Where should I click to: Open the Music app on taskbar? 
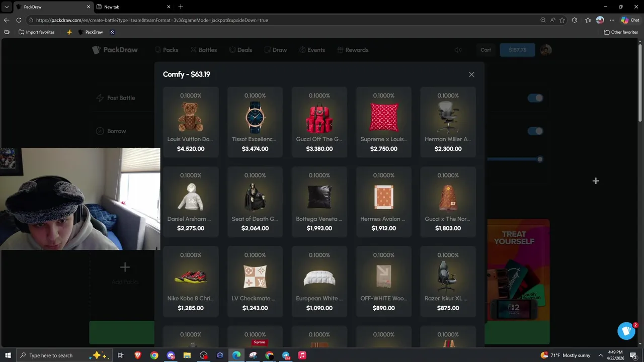coord(302,355)
